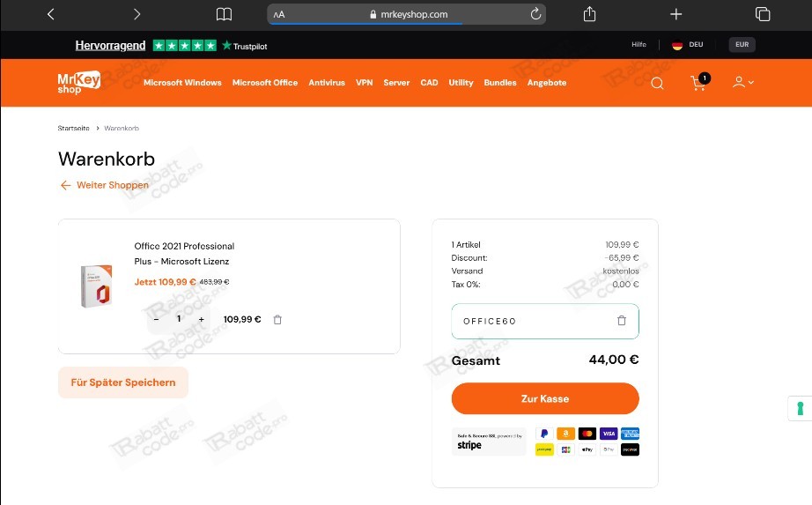Select the mrkeyshop.com address bar
Image resolution: width=812 pixels, height=505 pixels.
click(x=407, y=14)
